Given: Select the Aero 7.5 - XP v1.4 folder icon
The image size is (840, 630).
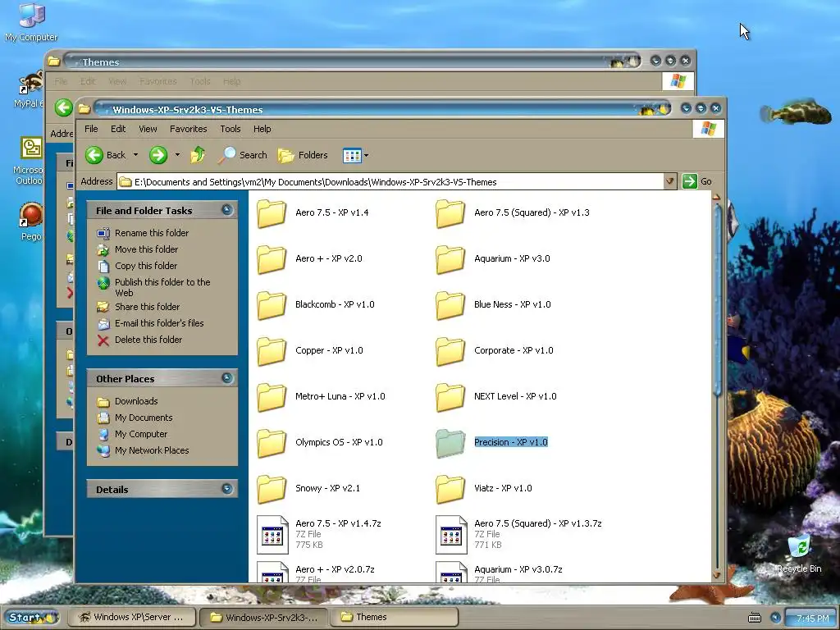Looking at the screenshot, I should pos(272,213).
